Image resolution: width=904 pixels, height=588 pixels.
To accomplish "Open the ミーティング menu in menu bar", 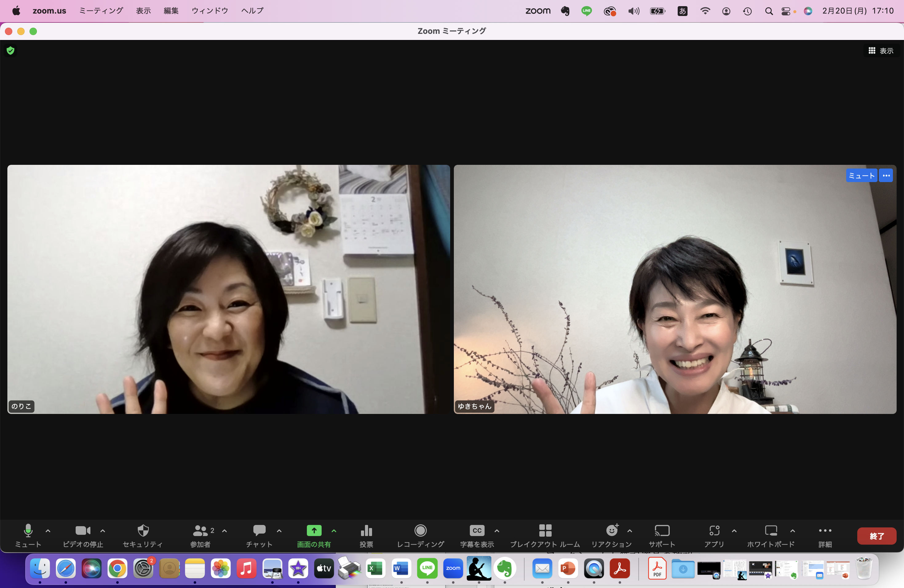I will tap(101, 11).
